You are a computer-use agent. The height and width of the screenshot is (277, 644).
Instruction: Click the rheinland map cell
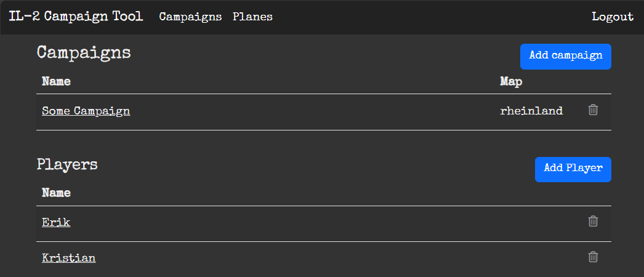[531, 111]
